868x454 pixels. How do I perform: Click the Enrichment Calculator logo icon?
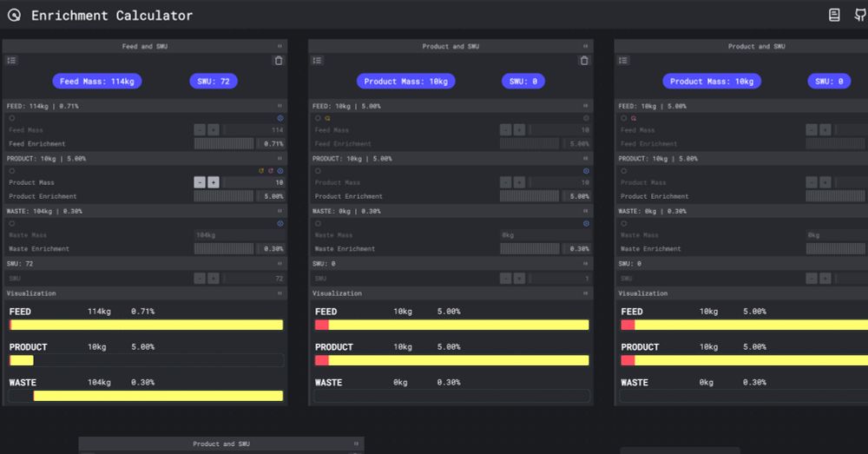pos(14,16)
